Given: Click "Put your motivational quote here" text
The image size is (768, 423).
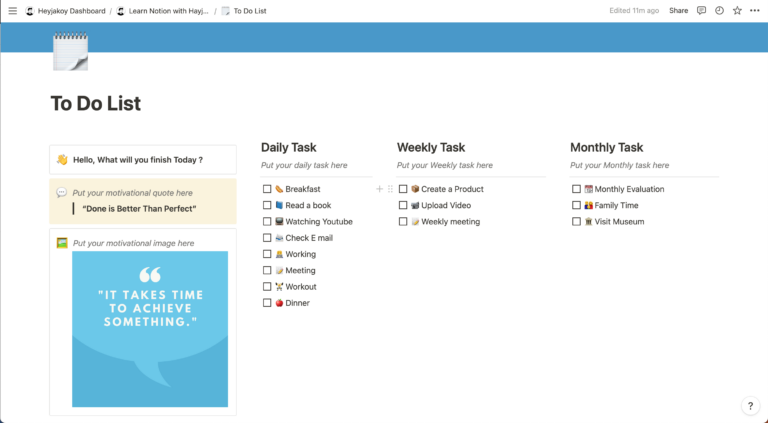Looking at the screenshot, I should [132, 193].
